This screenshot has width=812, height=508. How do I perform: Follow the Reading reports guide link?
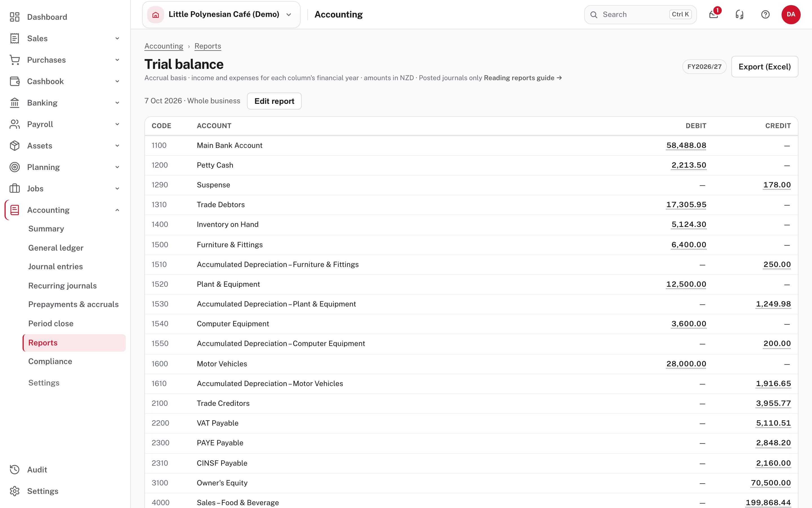click(x=523, y=78)
